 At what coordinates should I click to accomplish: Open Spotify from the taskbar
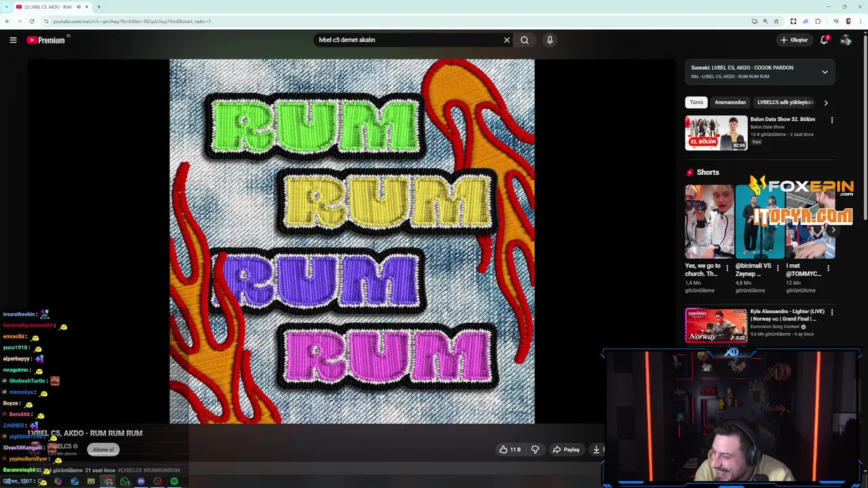174,481
